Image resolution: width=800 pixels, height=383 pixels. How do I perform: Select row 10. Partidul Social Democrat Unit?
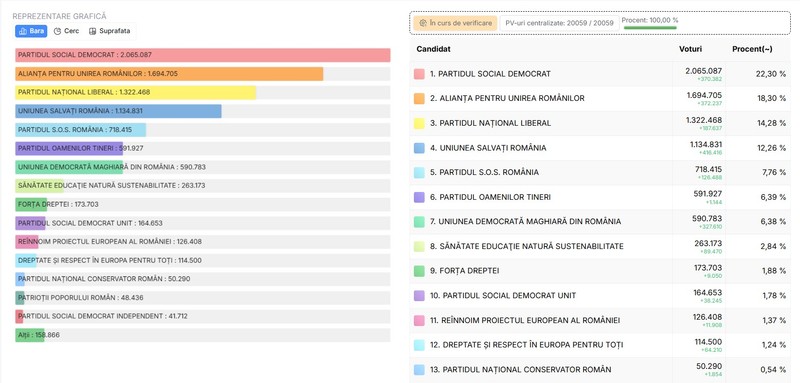coord(600,296)
